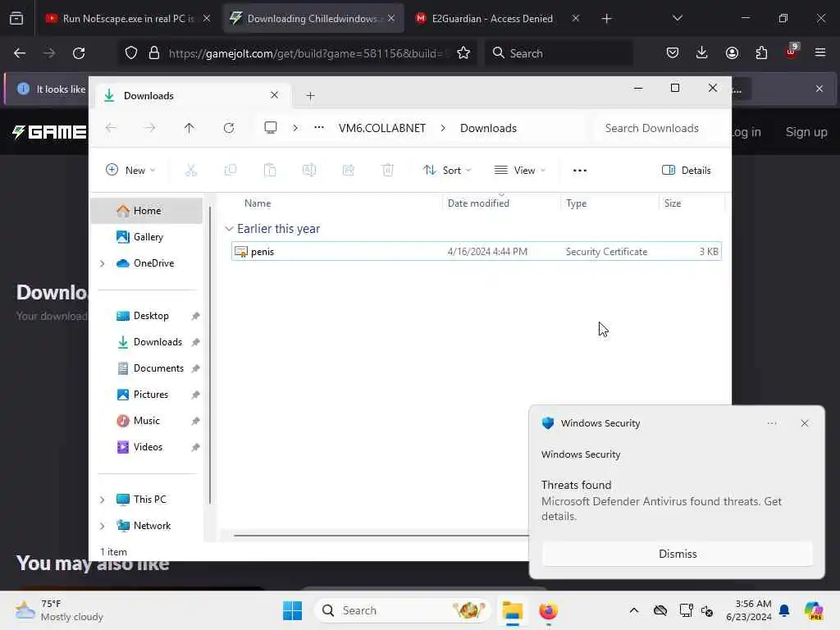Select Downloads tab in File Explorer
Image resolution: width=840 pixels, height=630 pixels.
[193, 96]
